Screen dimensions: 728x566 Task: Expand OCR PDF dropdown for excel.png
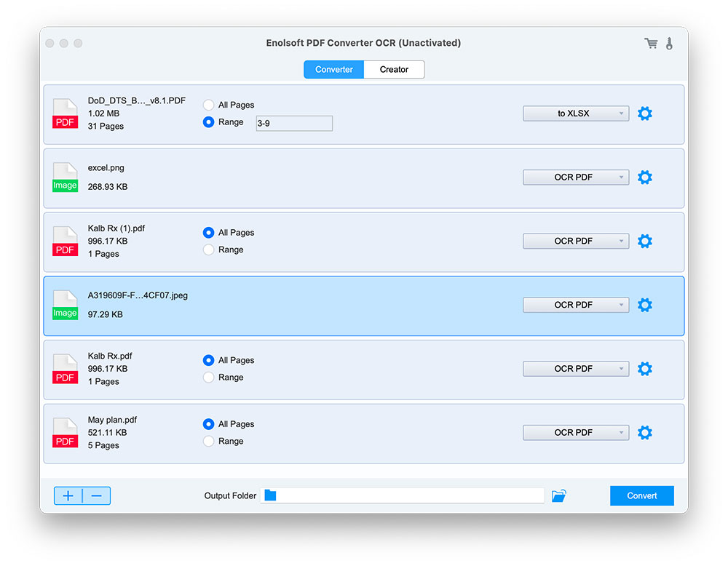pos(575,178)
